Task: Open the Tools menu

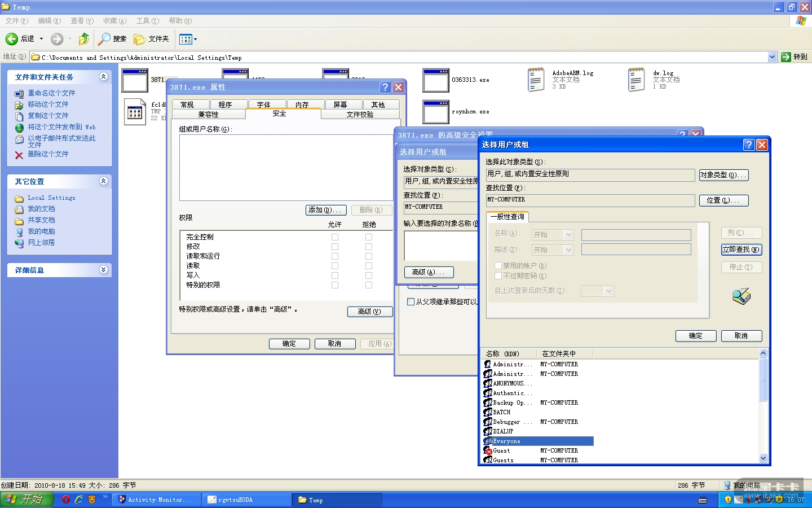Action: 147,21
